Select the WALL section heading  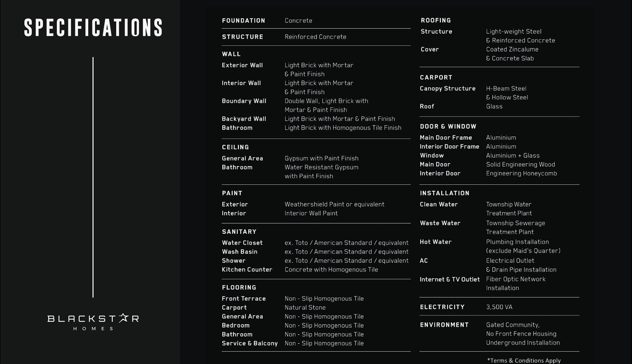[x=231, y=54]
